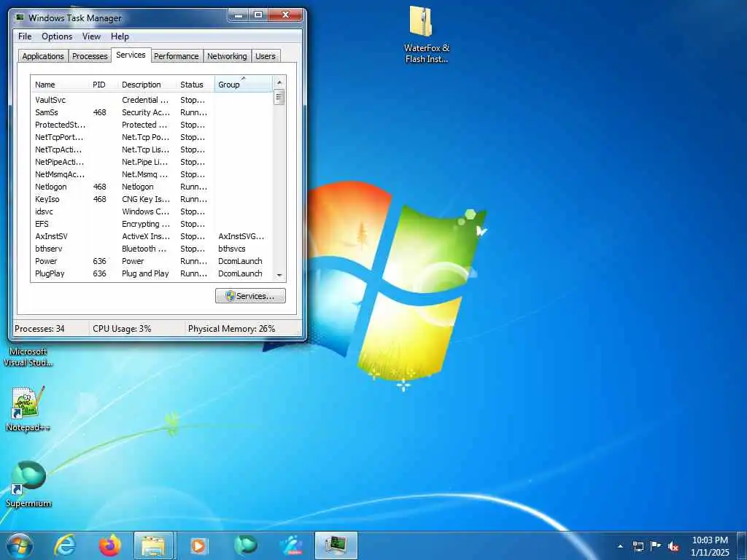Screen dimensions: 747x560
Task: Select the Supermium desktop shortcut
Action: (x=28, y=484)
